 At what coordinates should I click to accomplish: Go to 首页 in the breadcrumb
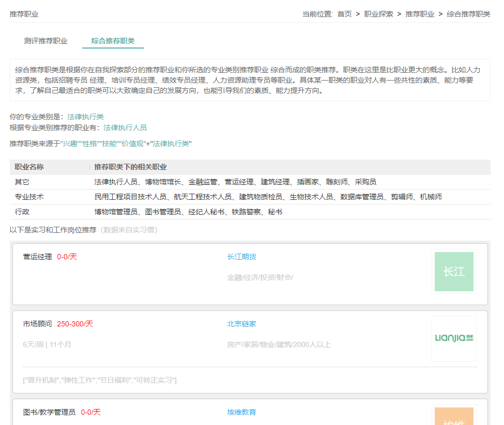[344, 14]
